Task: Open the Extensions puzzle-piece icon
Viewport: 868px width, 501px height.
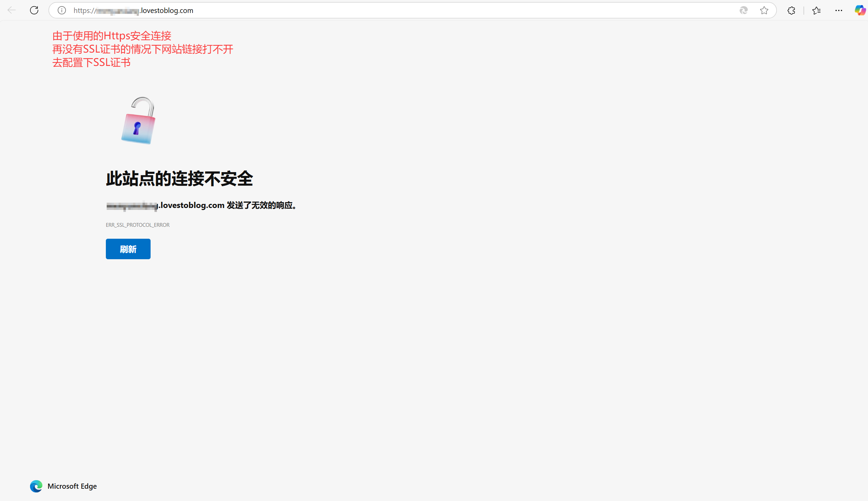Action: (x=791, y=10)
